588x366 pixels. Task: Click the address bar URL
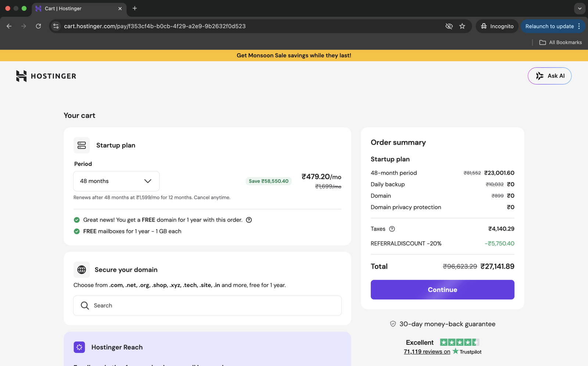tap(155, 26)
